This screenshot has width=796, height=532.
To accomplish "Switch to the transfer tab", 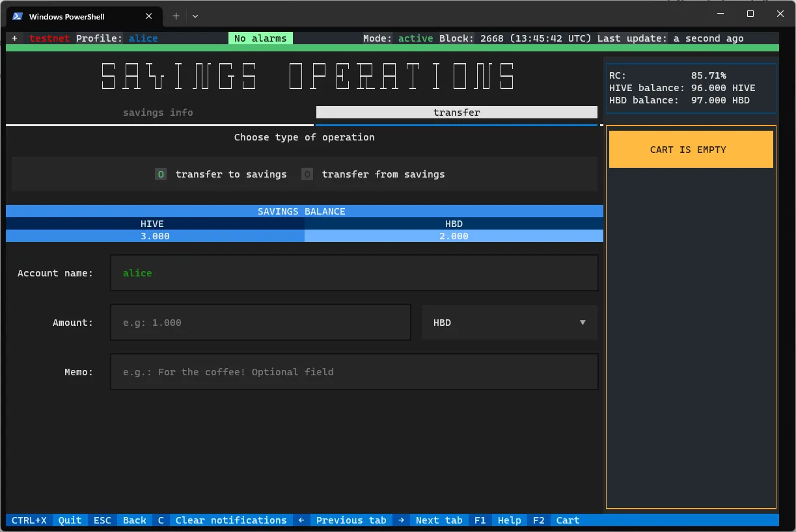I will (457, 113).
